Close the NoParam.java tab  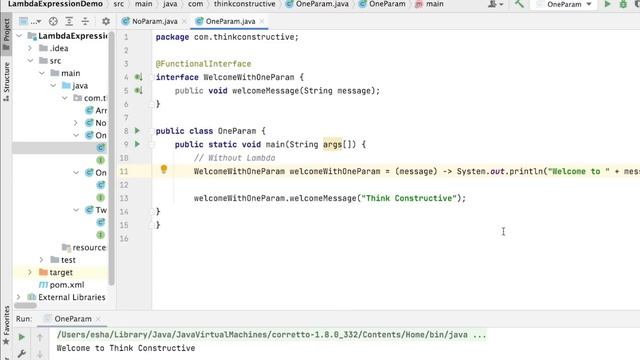(184, 21)
